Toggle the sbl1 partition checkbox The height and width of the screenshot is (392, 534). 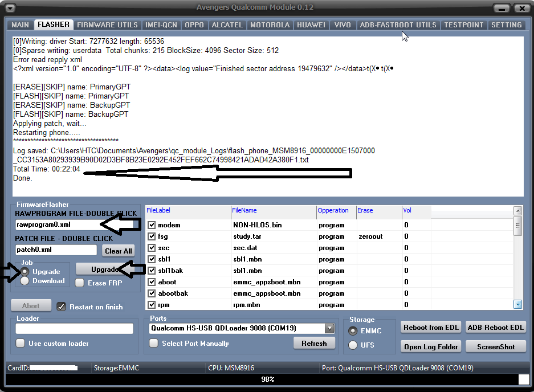pos(152,259)
